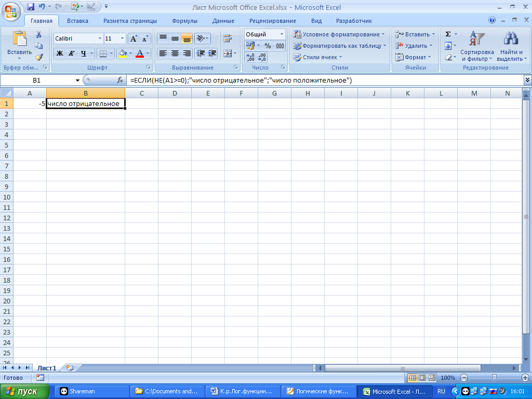The height and width of the screenshot is (399, 532).
Task: Switch to Рецензирование ribbon tab
Action: pyautogui.click(x=272, y=21)
